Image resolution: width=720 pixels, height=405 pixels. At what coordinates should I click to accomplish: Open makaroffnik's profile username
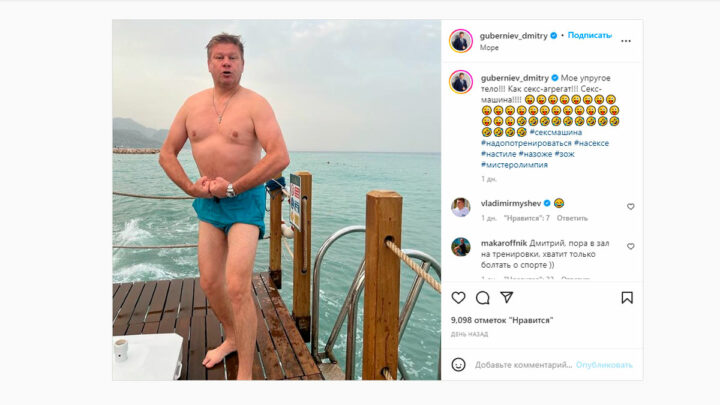pos(504,243)
